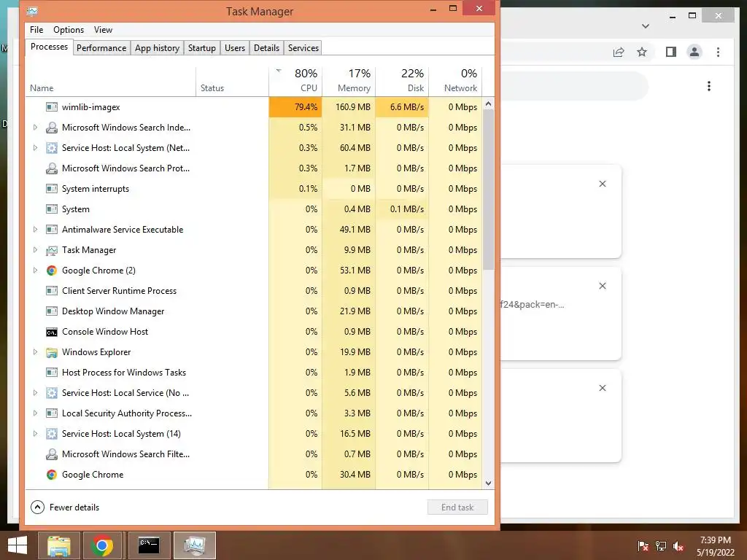Click the Action Center flag tray icon

pos(643,546)
